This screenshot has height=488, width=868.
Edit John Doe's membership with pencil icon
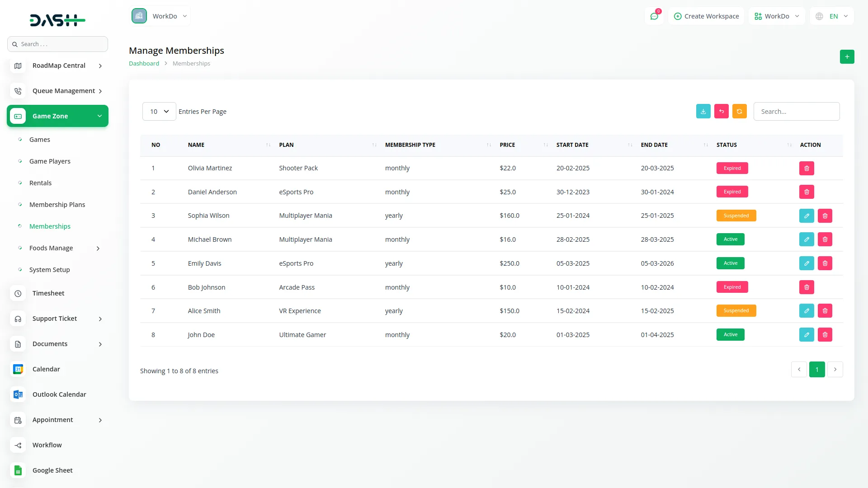point(807,335)
